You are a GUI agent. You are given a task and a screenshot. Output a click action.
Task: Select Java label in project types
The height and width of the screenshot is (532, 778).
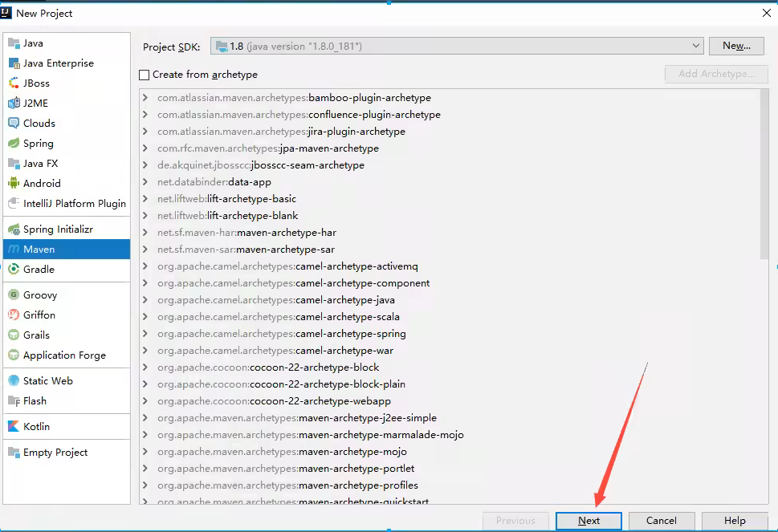click(x=33, y=43)
